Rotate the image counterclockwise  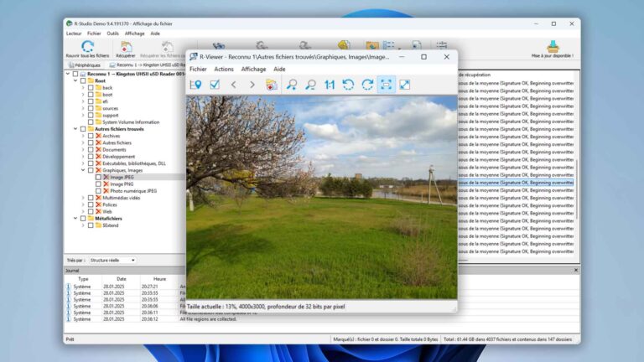(349, 85)
